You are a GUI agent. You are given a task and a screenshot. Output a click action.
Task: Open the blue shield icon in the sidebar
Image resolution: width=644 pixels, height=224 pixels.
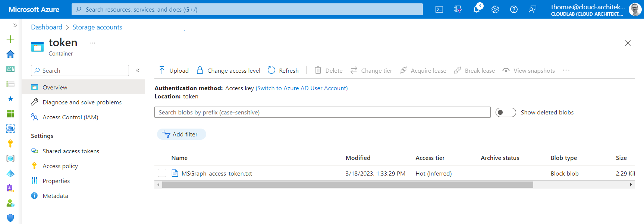[10, 218]
